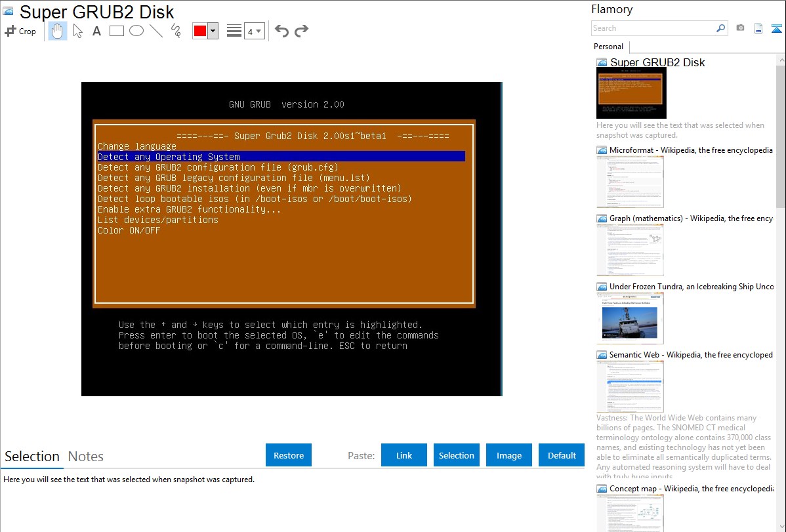Click 'List devices/partitions' line in preview
The image size is (786, 532).
click(x=158, y=220)
